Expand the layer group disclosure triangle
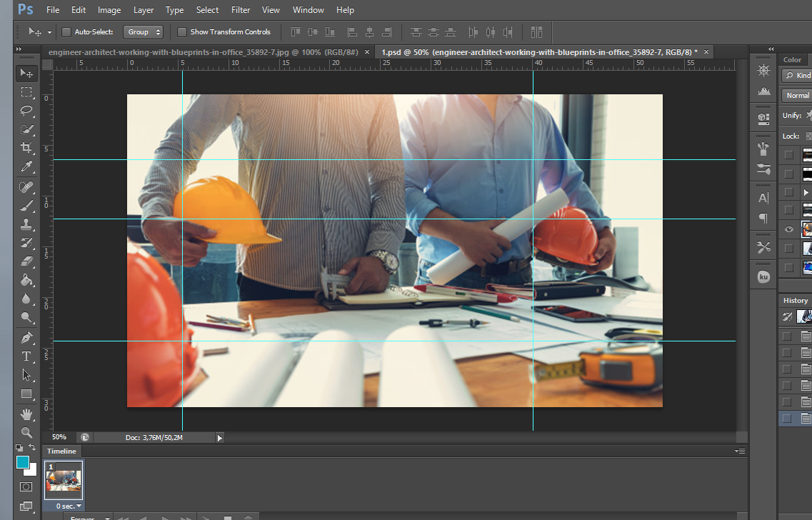The width and height of the screenshot is (812, 520). [806, 192]
